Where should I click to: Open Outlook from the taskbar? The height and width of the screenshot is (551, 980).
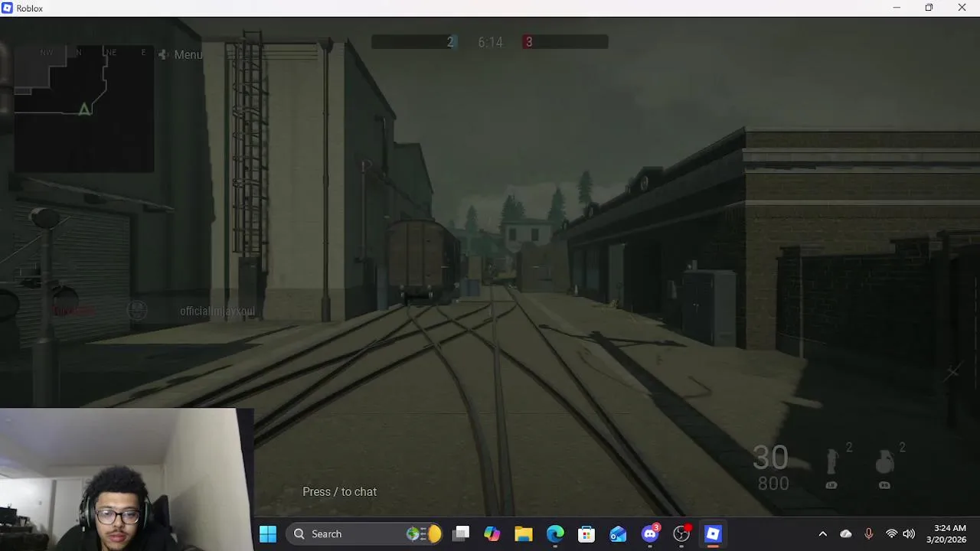(618, 533)
